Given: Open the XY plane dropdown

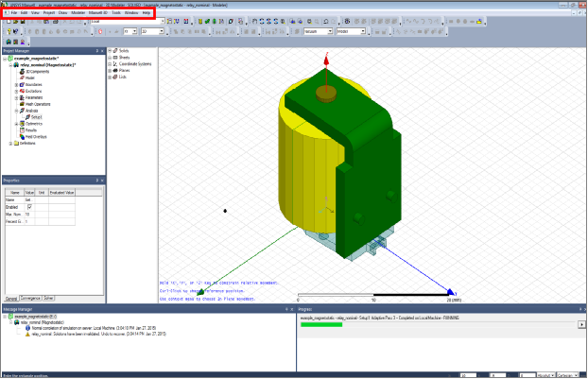Looking at the screenshot, I should pyautogui.click(x=134, y=31).
